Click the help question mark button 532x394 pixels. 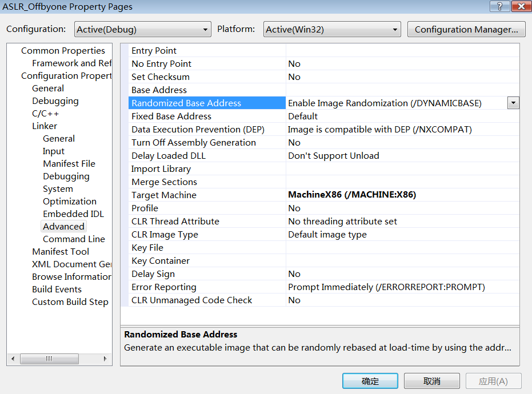point(499,6)
